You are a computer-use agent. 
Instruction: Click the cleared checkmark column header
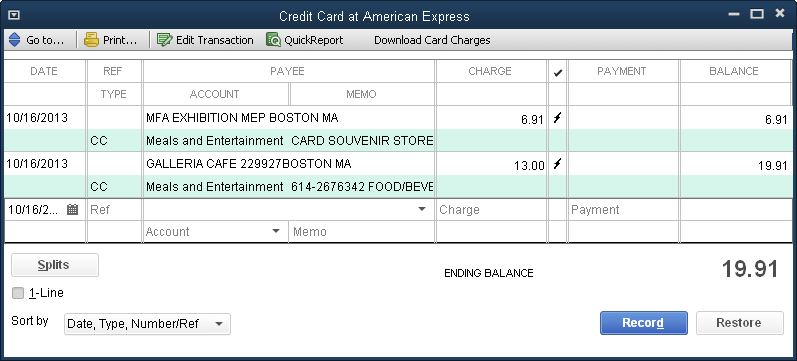click(x=558, y=72)
